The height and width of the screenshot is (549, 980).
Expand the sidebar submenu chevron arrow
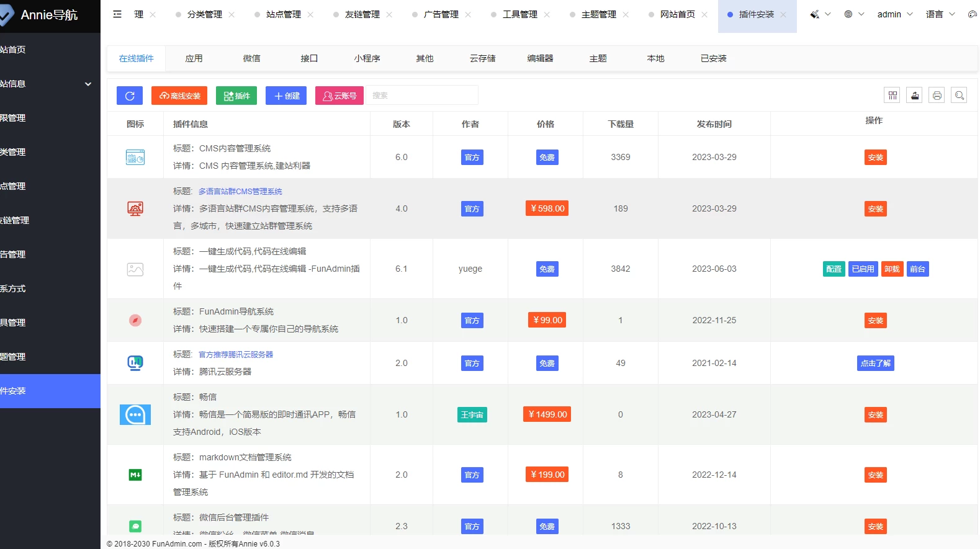[88, 84]
